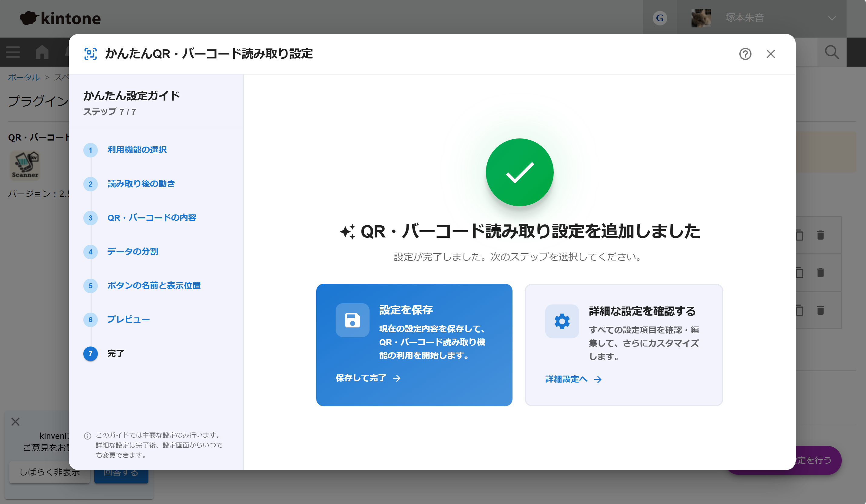Click the Scanner plugin thumbnail
The image size is (866, 504).
point(25,166)
